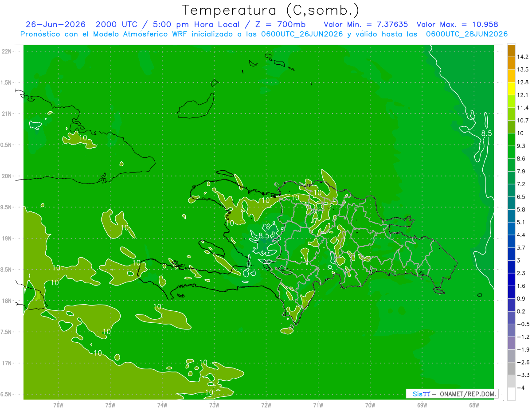Click the title 'Temperatura (C,somb.)'

pos(271,10)
